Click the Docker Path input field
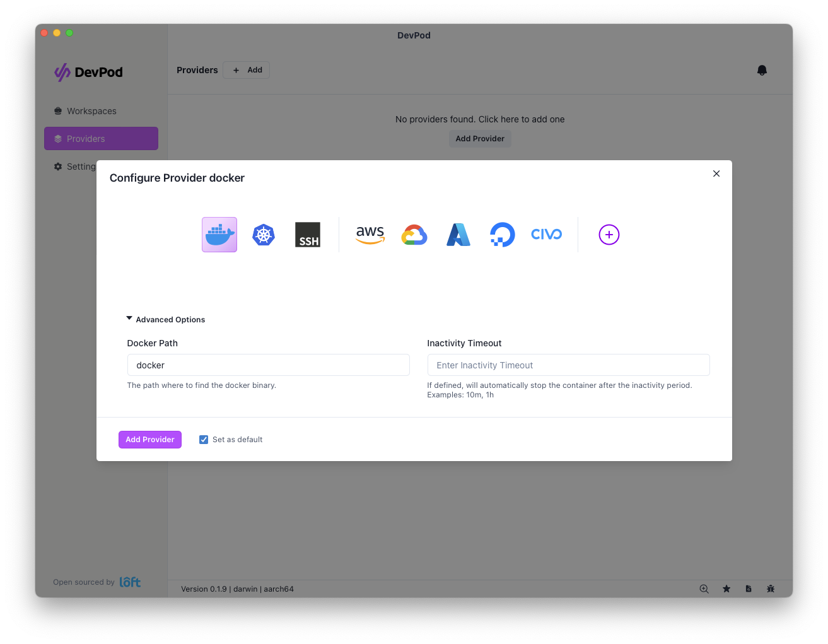 tap(268, 365)
